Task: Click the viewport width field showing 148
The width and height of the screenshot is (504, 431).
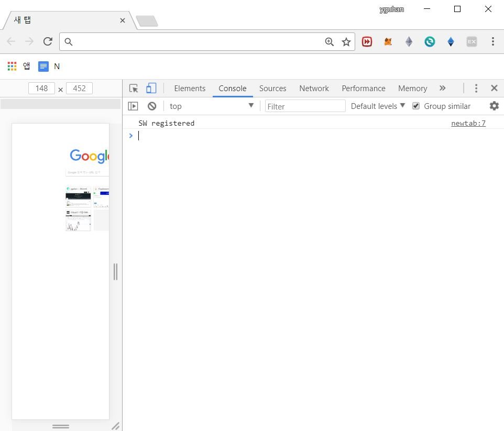Action: (41, 89)
